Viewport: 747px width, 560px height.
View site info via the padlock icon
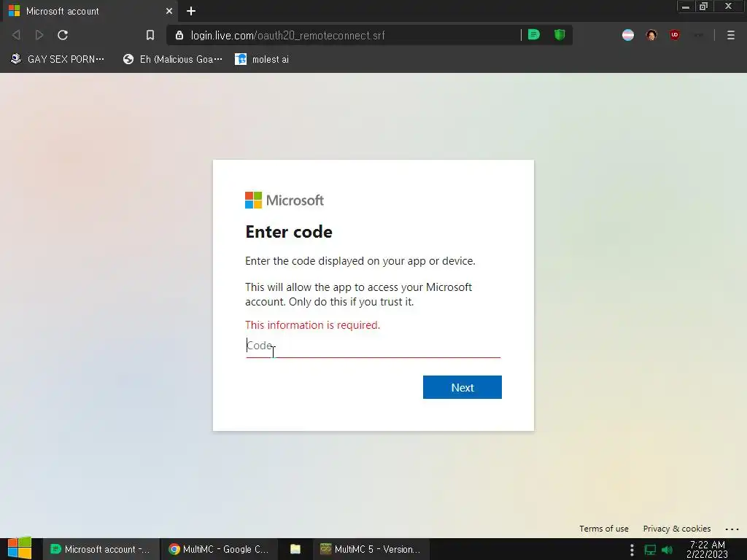[179, 35]
